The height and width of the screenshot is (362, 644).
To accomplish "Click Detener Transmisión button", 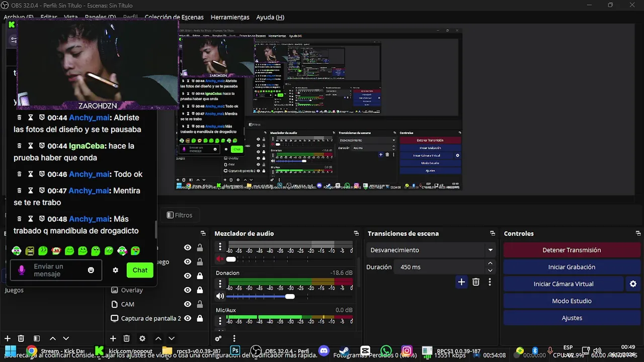I will [x=572, y=250].
